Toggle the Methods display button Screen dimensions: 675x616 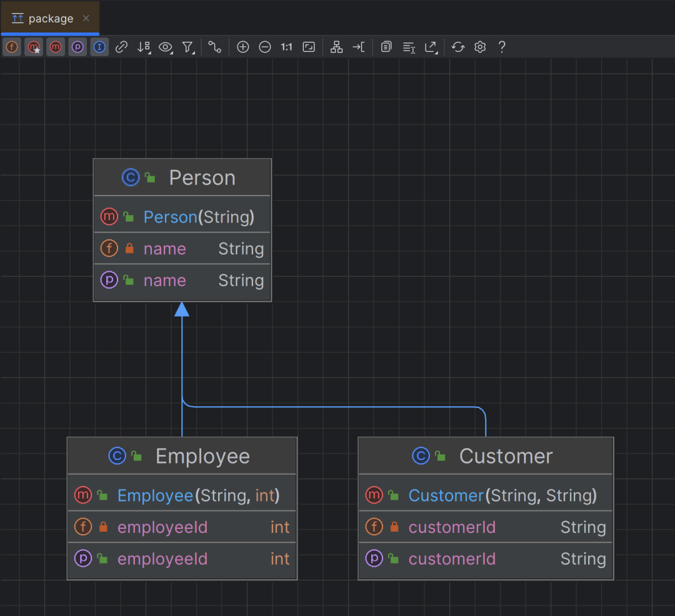[x=56, y=47]
